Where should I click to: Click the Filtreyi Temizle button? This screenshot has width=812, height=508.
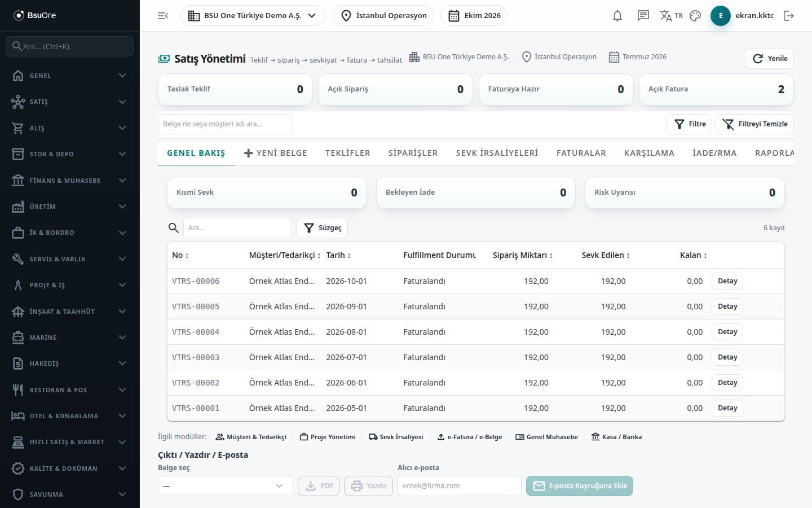[755, 124]
